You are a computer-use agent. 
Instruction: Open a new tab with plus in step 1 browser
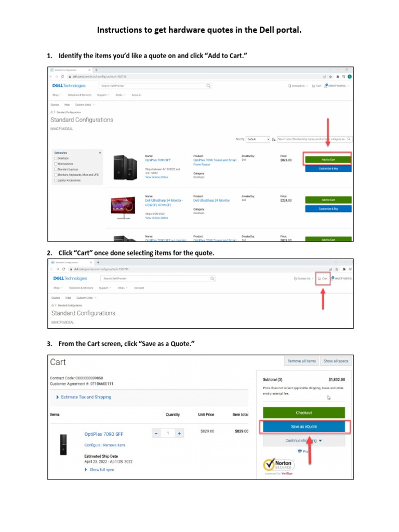96,70
